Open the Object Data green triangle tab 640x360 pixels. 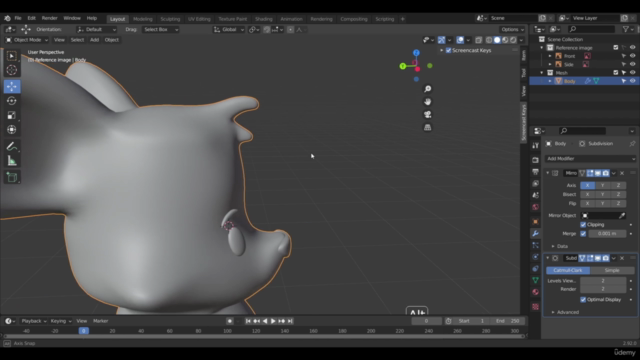536,280
